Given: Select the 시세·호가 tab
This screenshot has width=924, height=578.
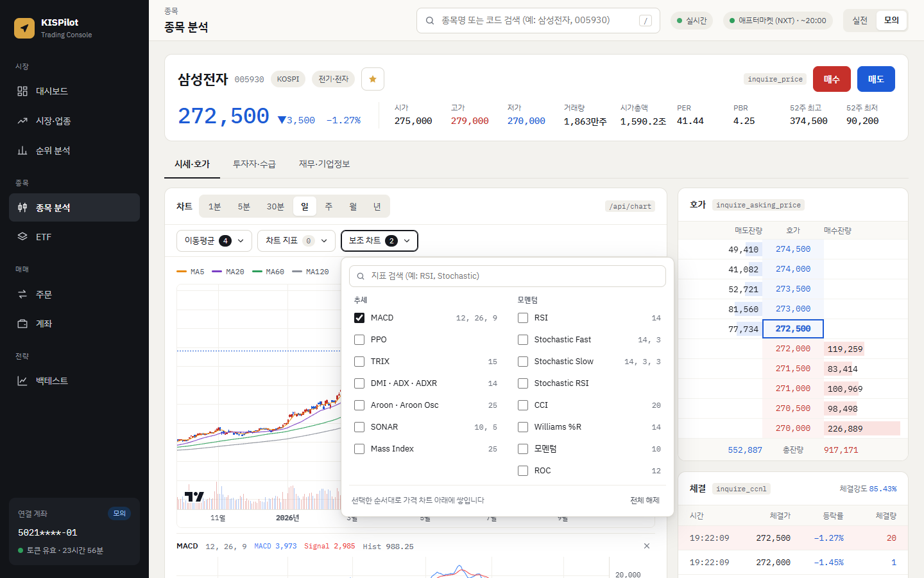Looking at the screenshot, I should (x=193, y=164).
